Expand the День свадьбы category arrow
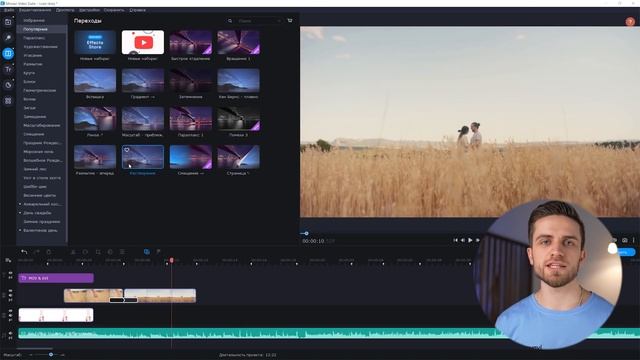The height and width of the screenshot is (360, 640). (x=20, y=213)
